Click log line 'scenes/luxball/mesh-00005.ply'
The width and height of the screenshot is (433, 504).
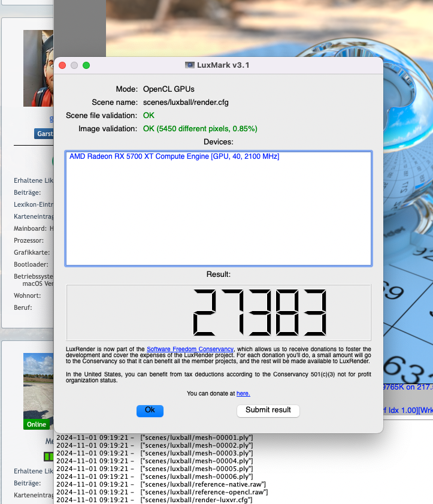(x=155, y=469)
